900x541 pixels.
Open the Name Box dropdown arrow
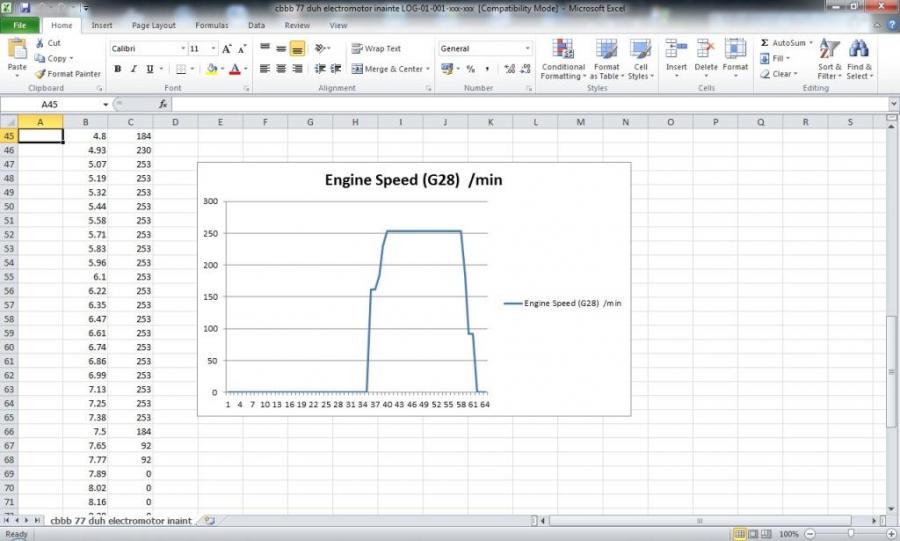(x=105, y=104)
